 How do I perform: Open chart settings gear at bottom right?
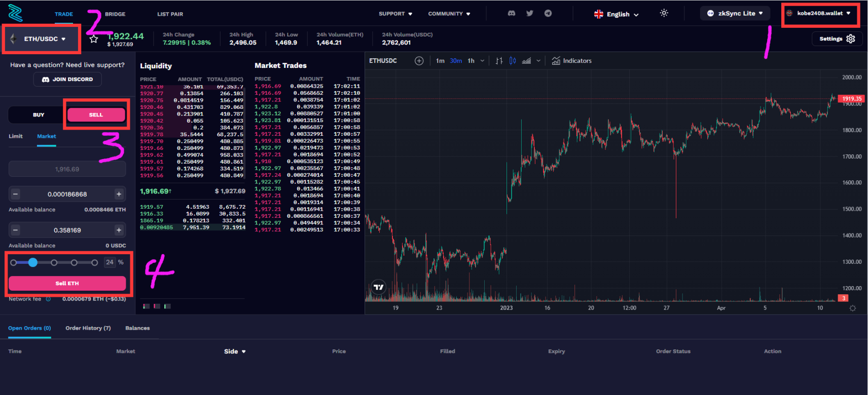853,308
